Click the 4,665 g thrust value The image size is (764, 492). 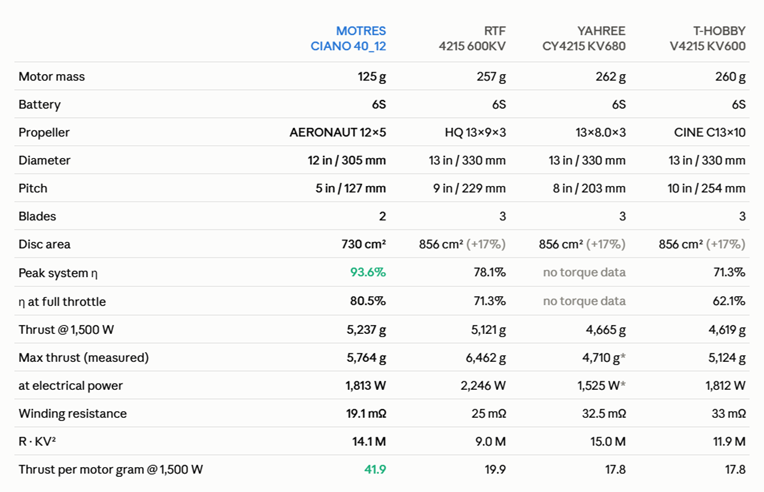pos(606,330)
